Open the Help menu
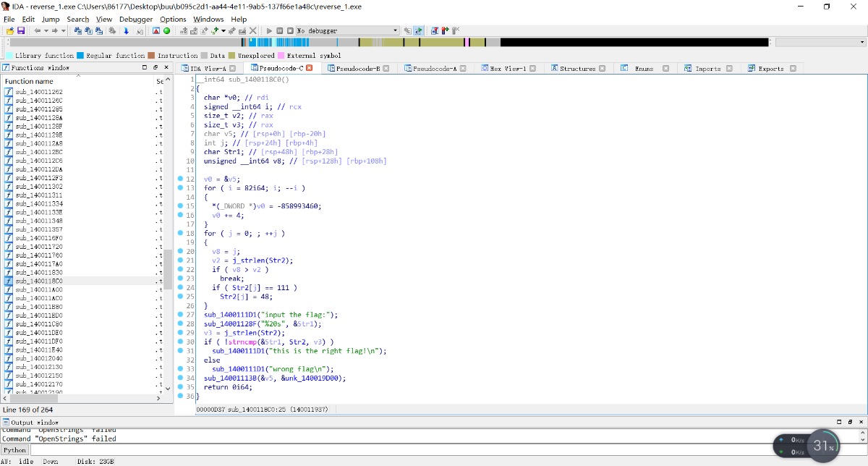Image resolution: width=868 pixels, height=466 pixels. [239, 19]
